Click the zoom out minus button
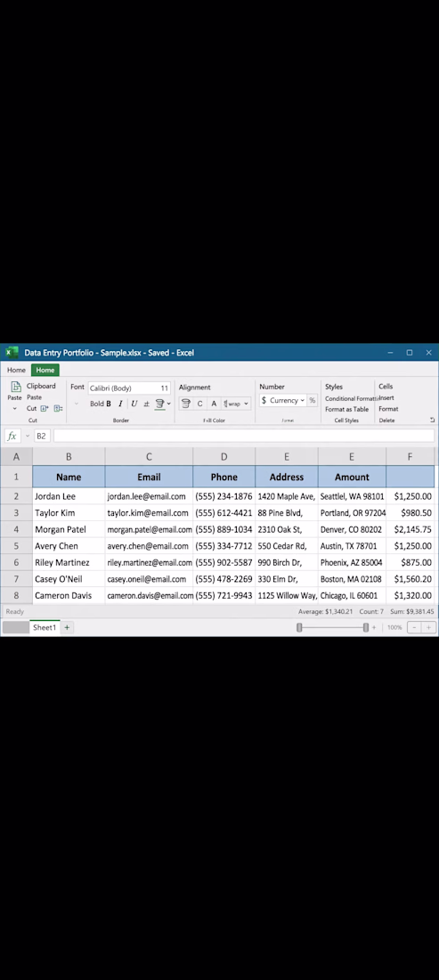Screen dimensions: 439x980 [x=414, y=627]
